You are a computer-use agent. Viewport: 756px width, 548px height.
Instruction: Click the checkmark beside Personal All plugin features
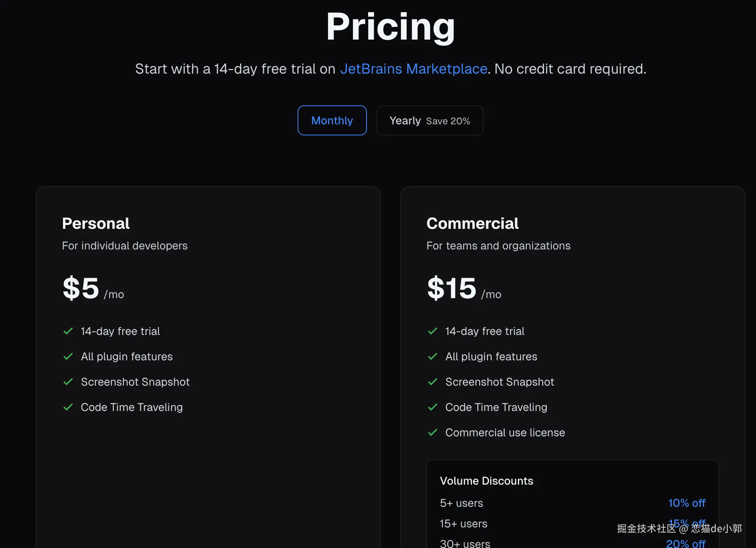[x=68, y=356]
